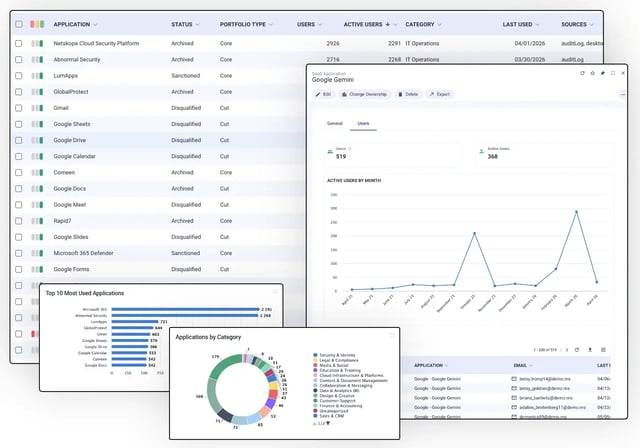Open the Microsoft 365 Defender application name
Image resolution: width=640 pixels, height=448 pixels.
[x=83, y=253]
